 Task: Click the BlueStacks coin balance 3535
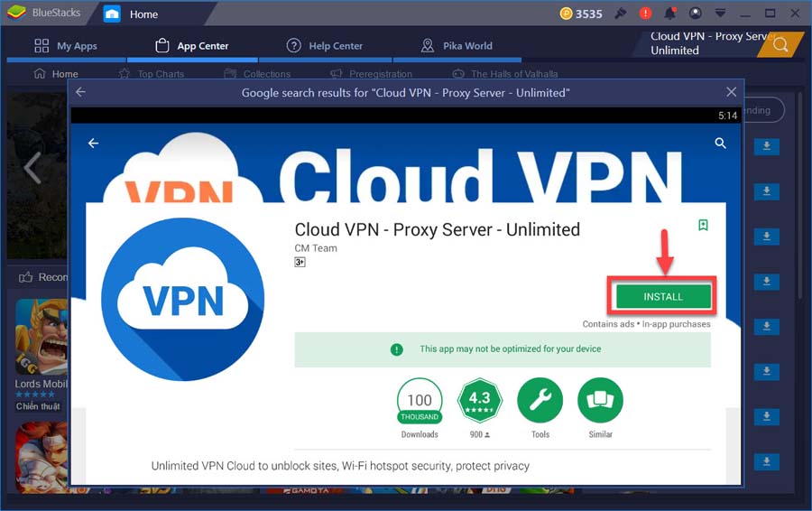[581, 14]
